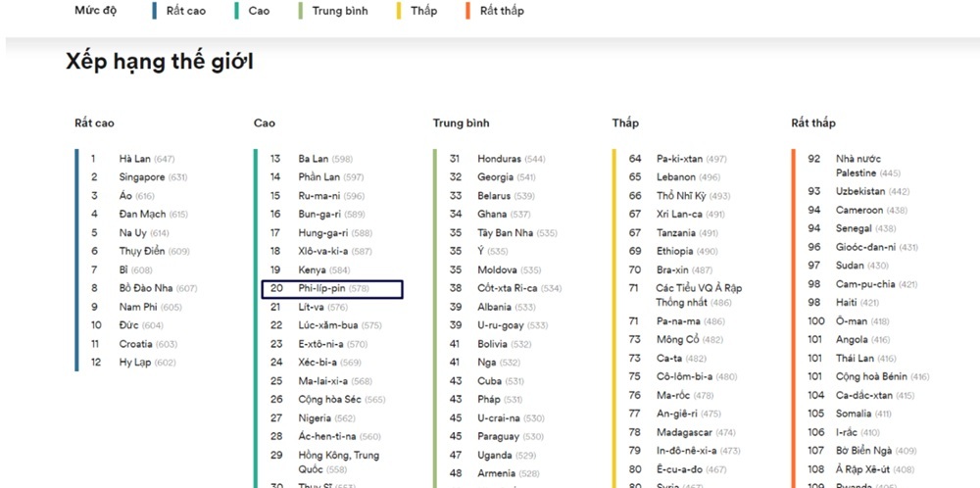Select Pa-ki-xtan in the Thấp column
Viewport: 980px width, 488px height.
coord(679,159)
